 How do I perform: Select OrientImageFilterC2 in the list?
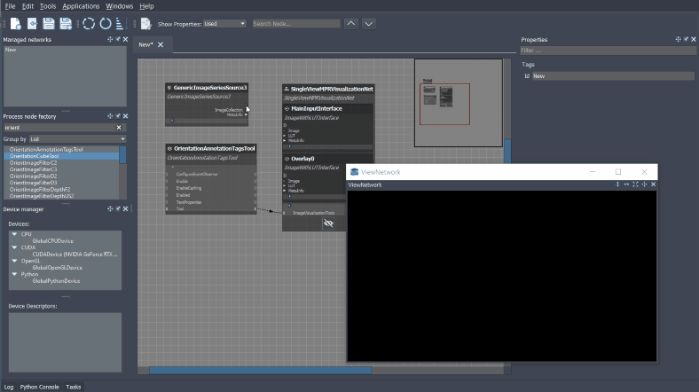(x=33, y=163)
